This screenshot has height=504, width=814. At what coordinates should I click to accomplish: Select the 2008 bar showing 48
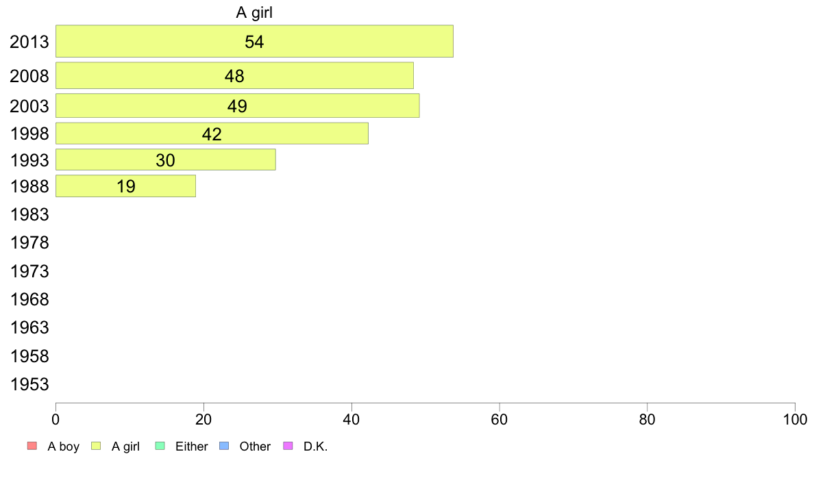tap(234, 76)
